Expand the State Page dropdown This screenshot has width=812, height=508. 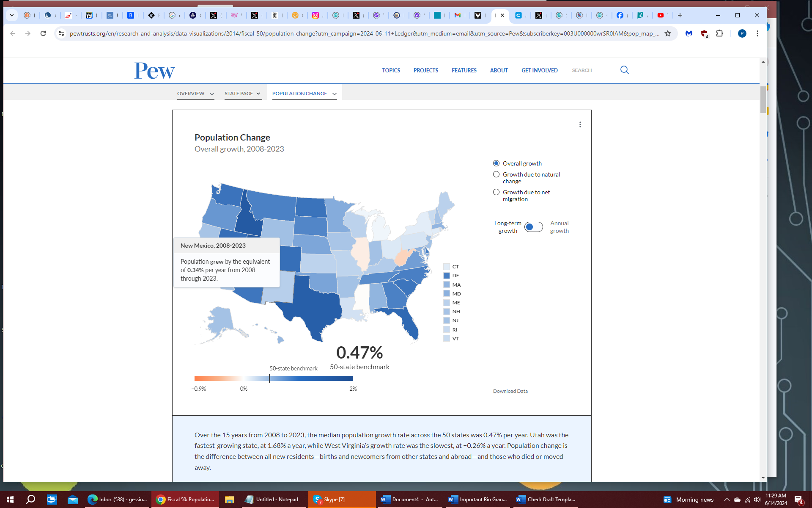click(x=243, y=94)
